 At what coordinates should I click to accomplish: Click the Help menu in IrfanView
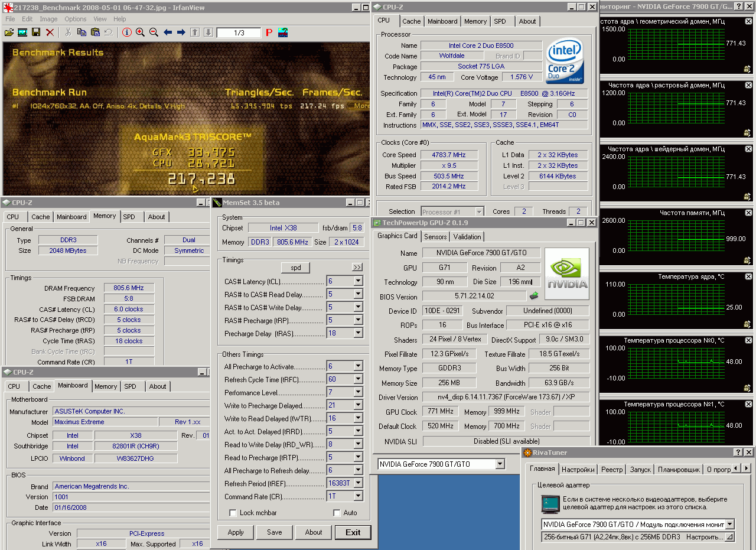[x=120, y=19]
